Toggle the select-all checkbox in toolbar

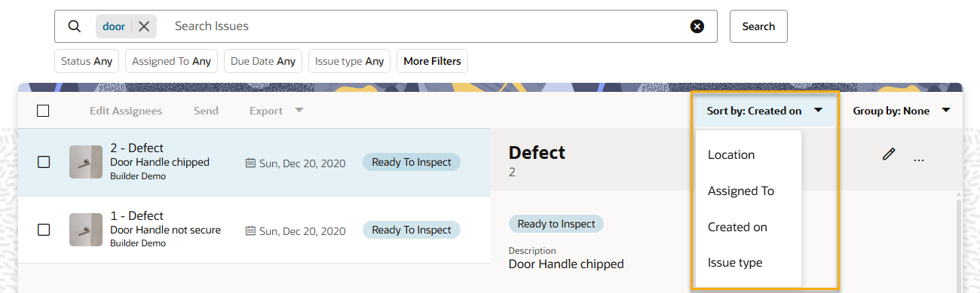pyautogui.click(x=43, y=111)
